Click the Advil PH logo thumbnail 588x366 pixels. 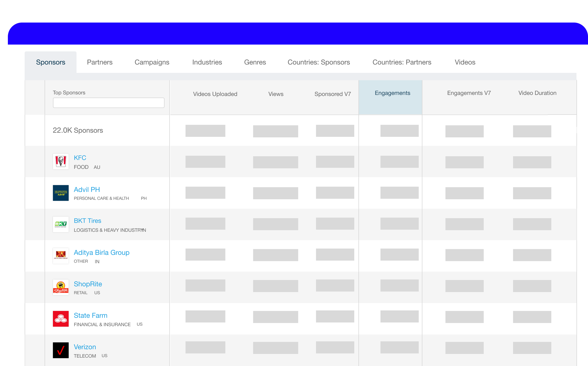click(61, 193)
